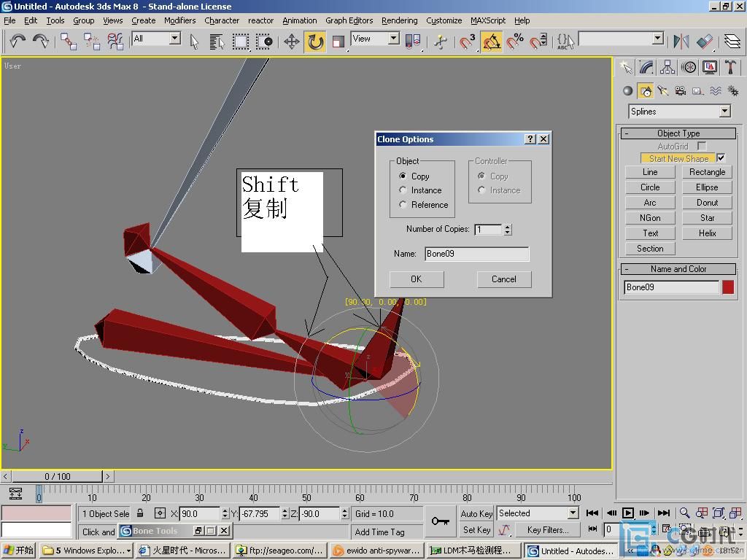Screen dimensions: 747x560
Task: Select Systems gears category icon
Action: pos(733,90)
